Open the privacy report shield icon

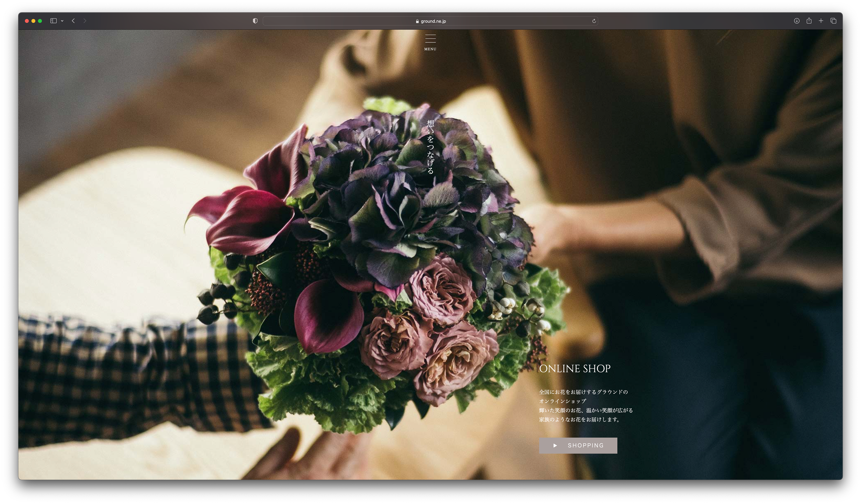[255, 21]
